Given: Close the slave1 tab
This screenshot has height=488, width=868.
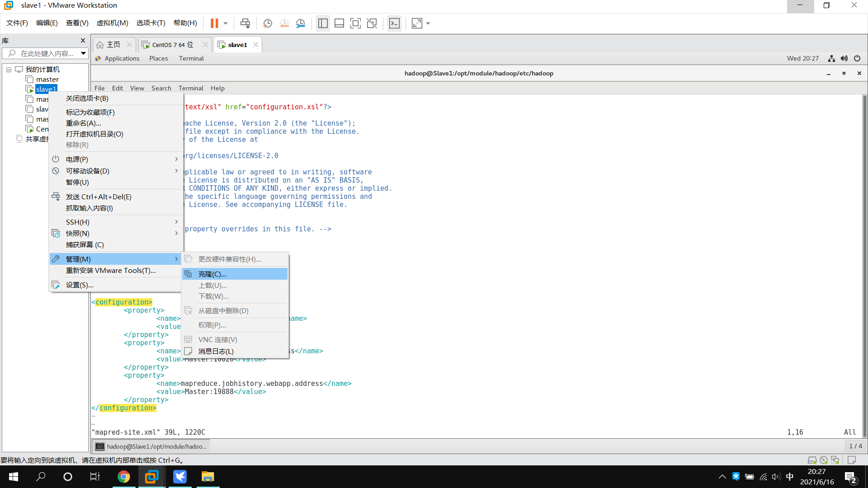Looking at the screenshot, I should coord(255,45).
